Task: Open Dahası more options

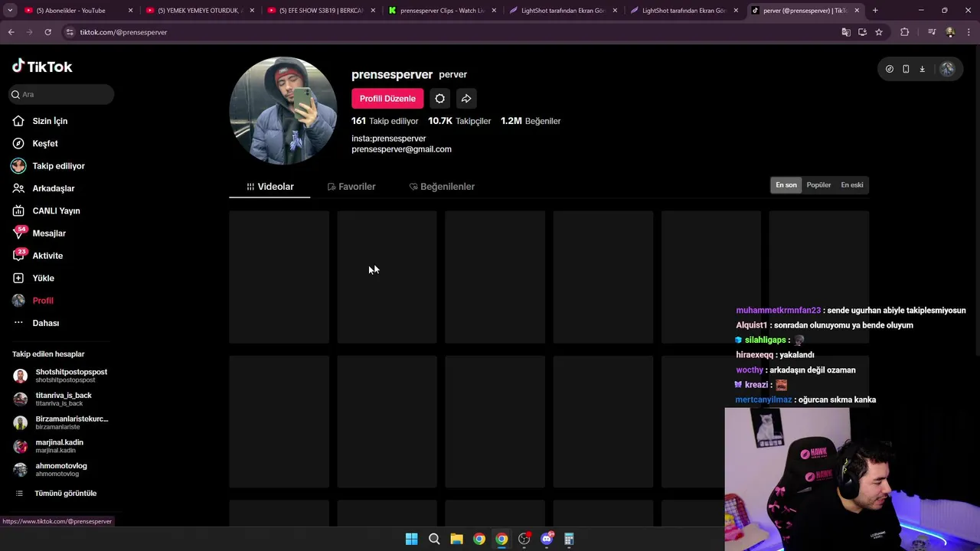Action: tap(36, 323)
